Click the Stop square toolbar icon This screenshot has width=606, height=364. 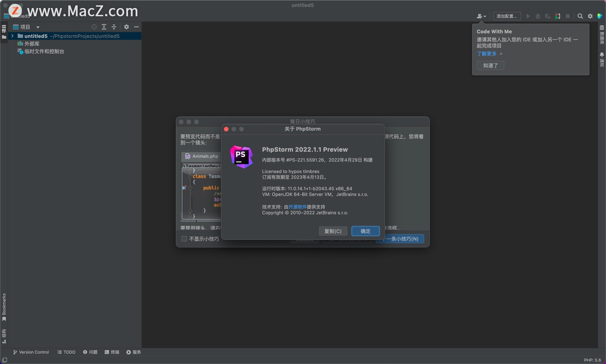point(568,16)
